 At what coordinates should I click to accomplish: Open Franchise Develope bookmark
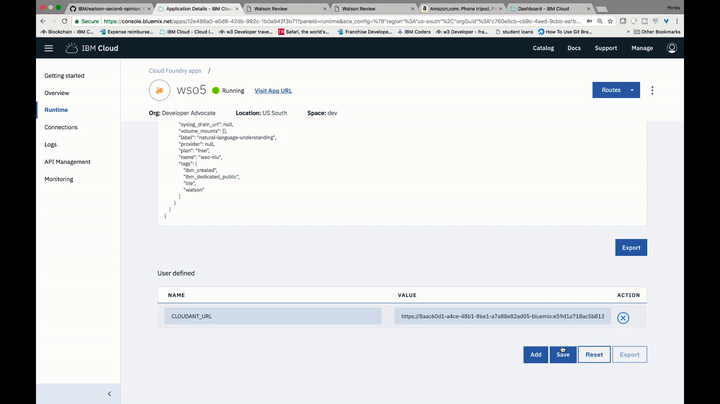coord(365,32)
